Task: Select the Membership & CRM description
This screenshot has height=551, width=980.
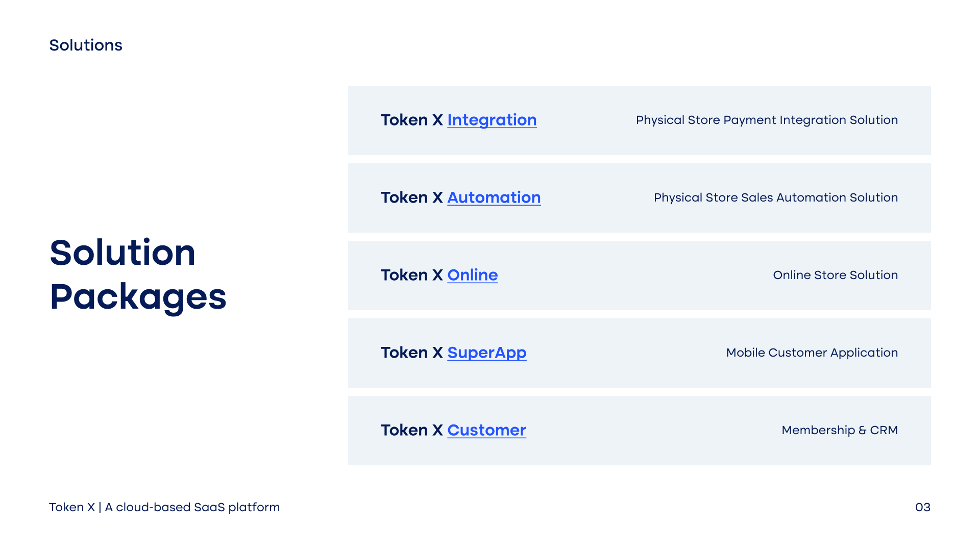Action: (x=839, y=430)
